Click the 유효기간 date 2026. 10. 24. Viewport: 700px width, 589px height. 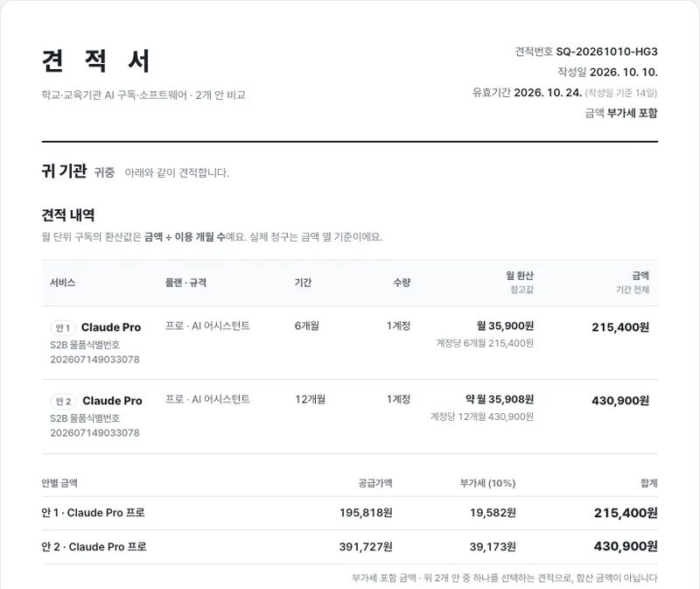[548, 93]
